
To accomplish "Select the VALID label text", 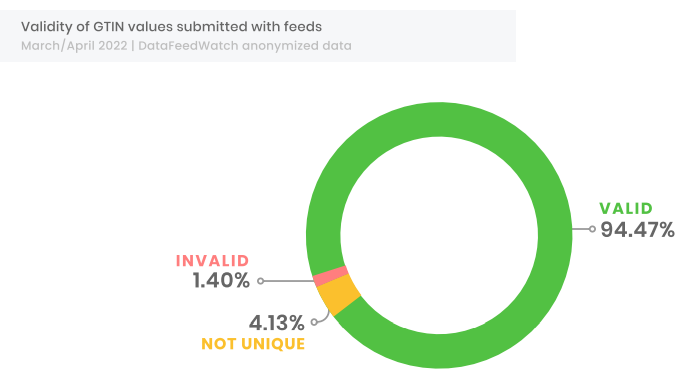I will (x=626, y=208).
